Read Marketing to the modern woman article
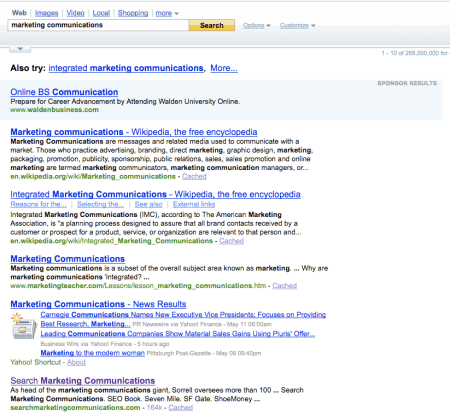Screen dimensions: 450x416 (93, 353)
